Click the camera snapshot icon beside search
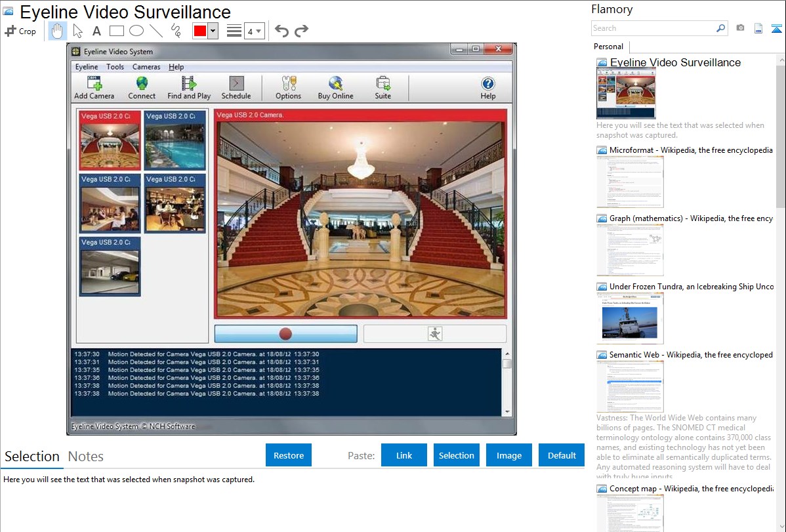 point(740,28)
